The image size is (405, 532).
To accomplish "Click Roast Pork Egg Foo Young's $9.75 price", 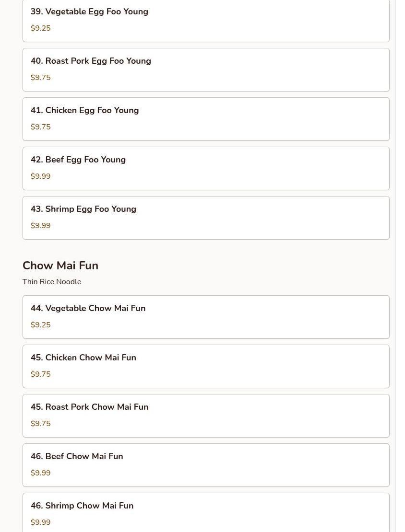I will tap(41, 78).
